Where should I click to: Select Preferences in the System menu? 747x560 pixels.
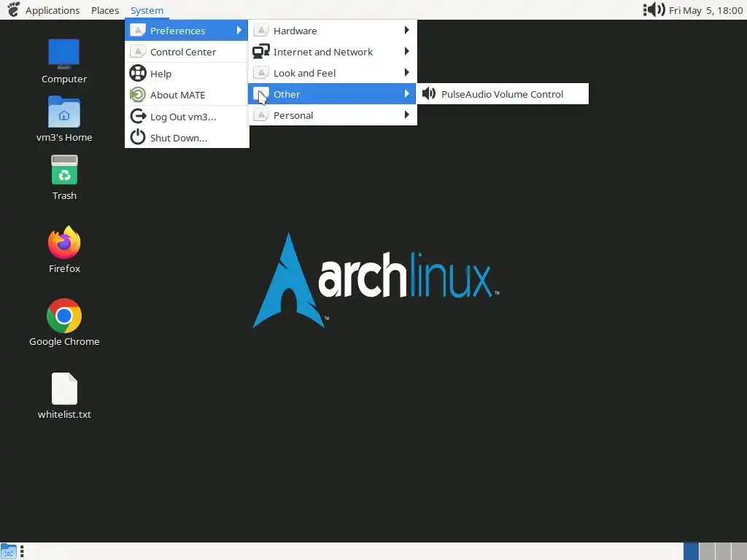pyautogui.click(x=186, y=31)
